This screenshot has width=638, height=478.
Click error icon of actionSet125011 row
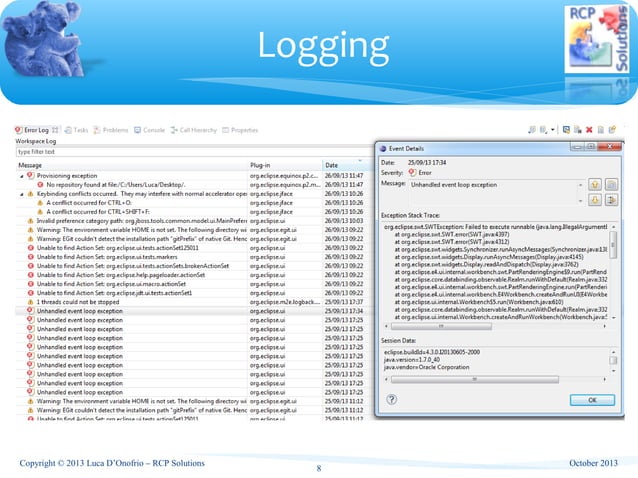[31, 248]
